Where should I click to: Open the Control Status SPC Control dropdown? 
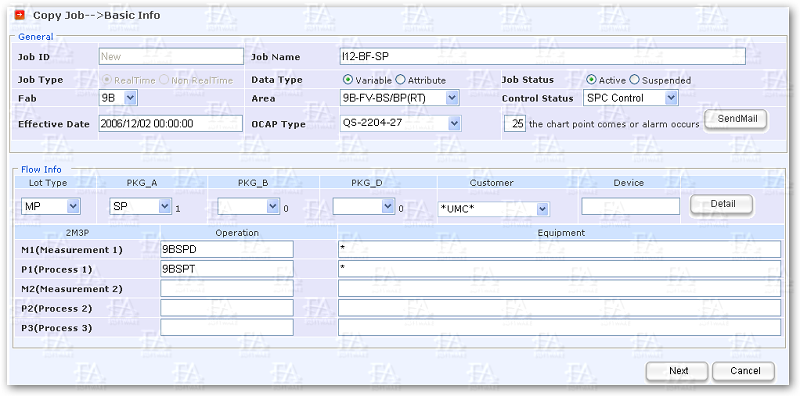[x=631, y=98]
